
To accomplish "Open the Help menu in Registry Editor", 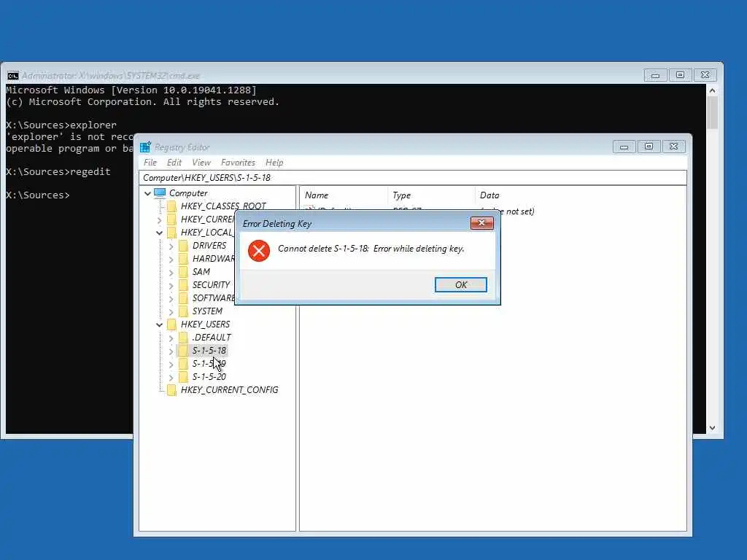I will pos(274,163).
